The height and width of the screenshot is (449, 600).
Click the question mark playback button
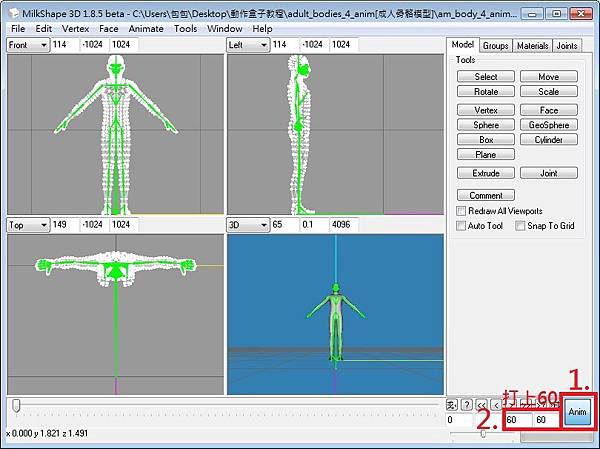[466, 405]
